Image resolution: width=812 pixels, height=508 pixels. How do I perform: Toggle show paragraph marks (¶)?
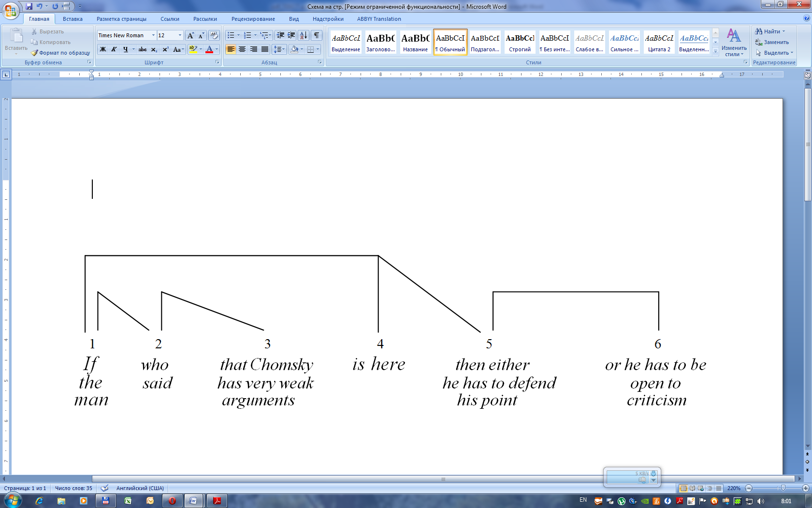pos(317,35)
